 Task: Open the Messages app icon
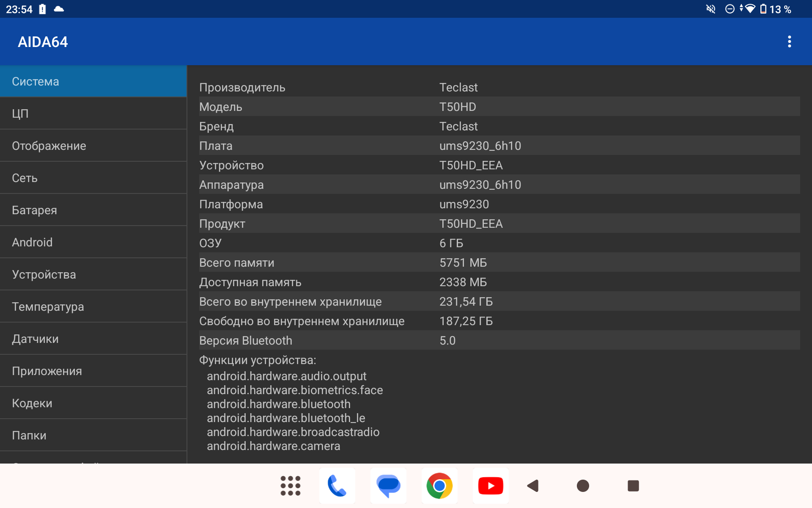[x=388, y=486]
